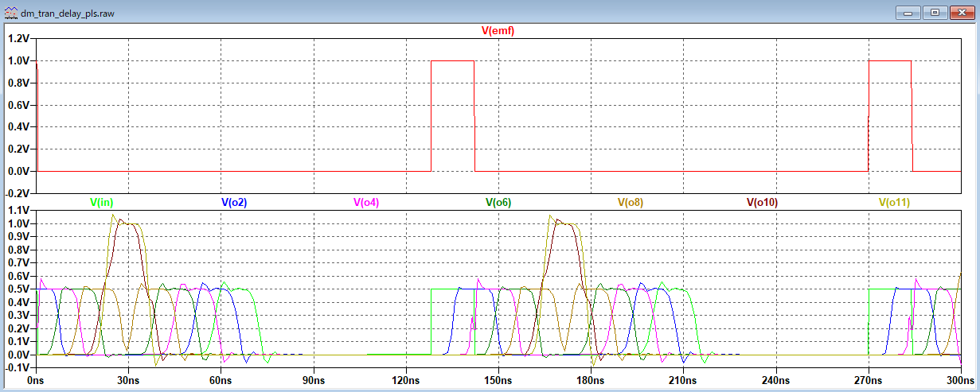Choose the dark red V(o10) trace label
Viewport: 980px width, 392px height.
pyautogui.click(x=762, y=203)
